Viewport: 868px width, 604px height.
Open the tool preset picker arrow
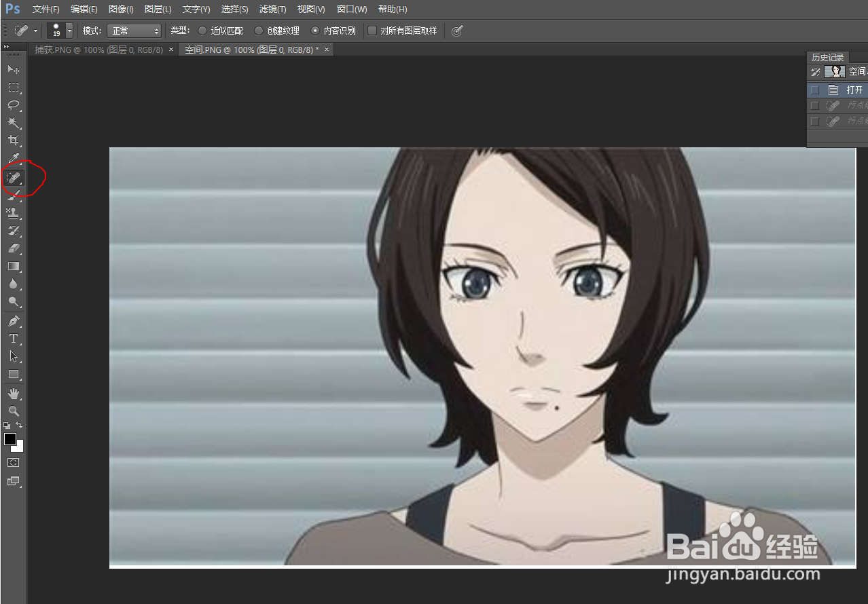click(x=35, y=31)
